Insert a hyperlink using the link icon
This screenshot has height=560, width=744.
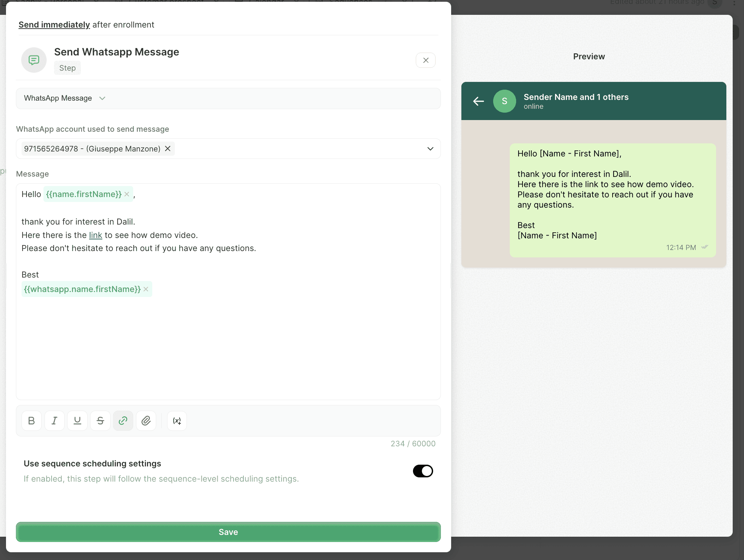[x=123, y=421]
